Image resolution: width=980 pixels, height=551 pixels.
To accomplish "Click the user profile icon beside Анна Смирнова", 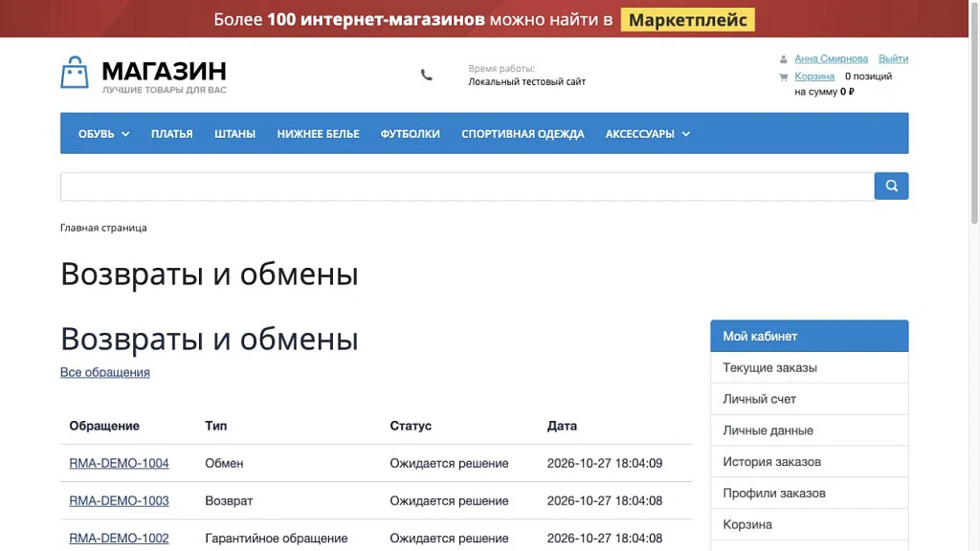I will pos(783,59).
